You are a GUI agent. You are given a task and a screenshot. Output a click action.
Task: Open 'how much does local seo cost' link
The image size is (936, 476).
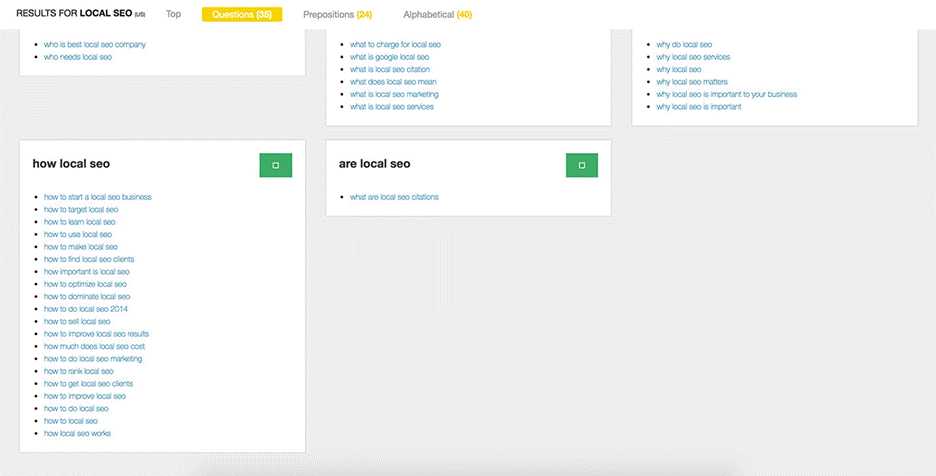coord(94,346)
